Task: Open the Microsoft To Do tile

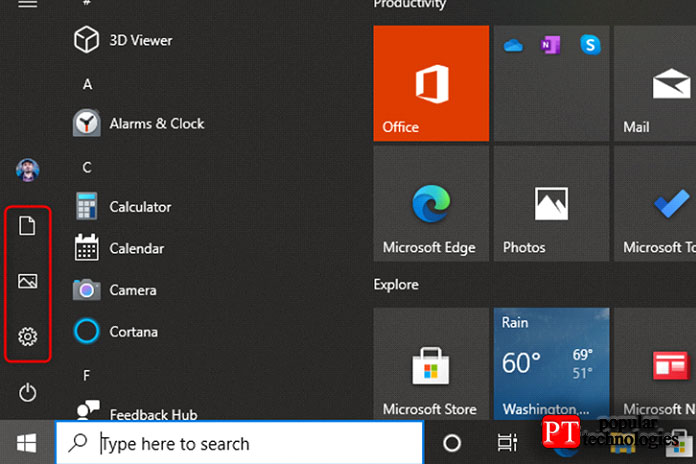Action: coord(655,203)
